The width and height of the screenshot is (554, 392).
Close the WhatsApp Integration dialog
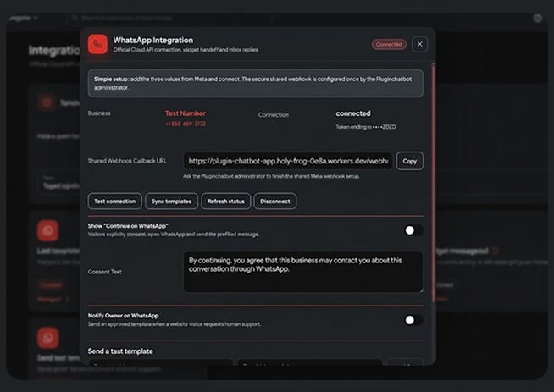(x=420, y=44)
